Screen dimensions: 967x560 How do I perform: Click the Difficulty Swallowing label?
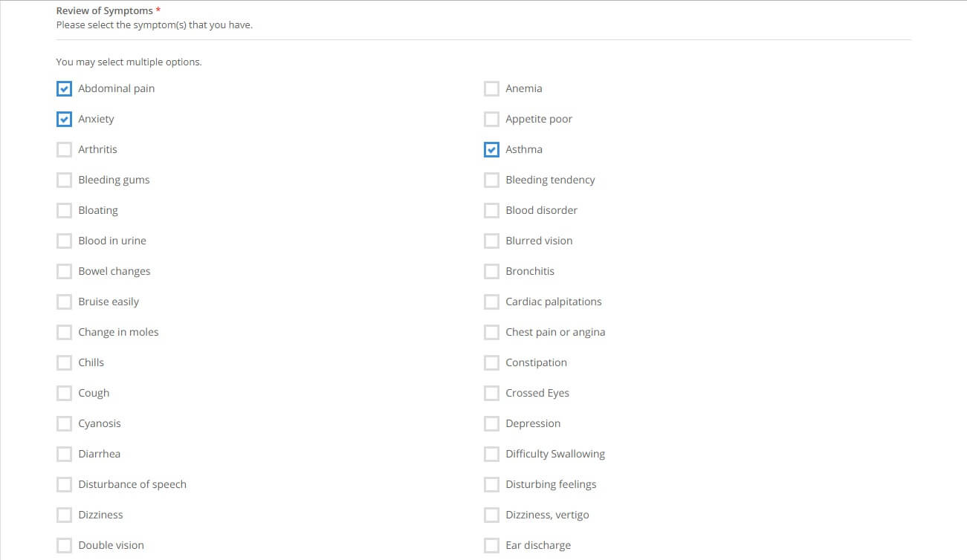pyautogui.click(x=555, y=454)
